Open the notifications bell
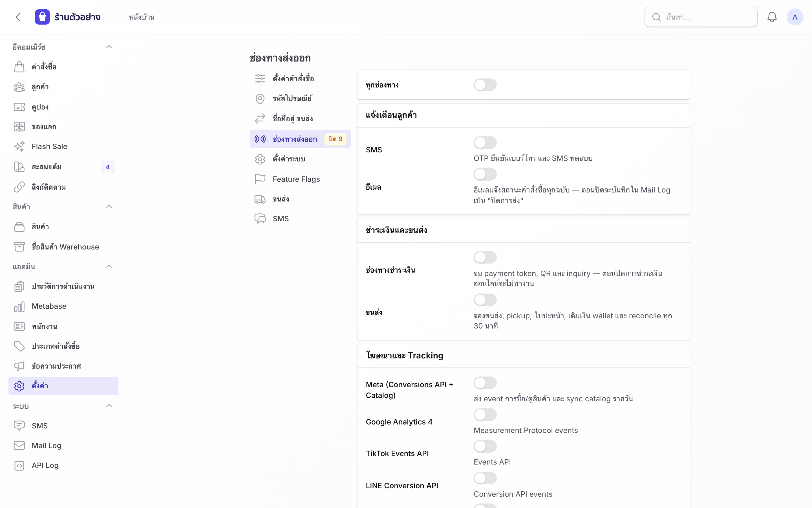The height and width of the screenshot is (508, 812). [x=772, y=17]
